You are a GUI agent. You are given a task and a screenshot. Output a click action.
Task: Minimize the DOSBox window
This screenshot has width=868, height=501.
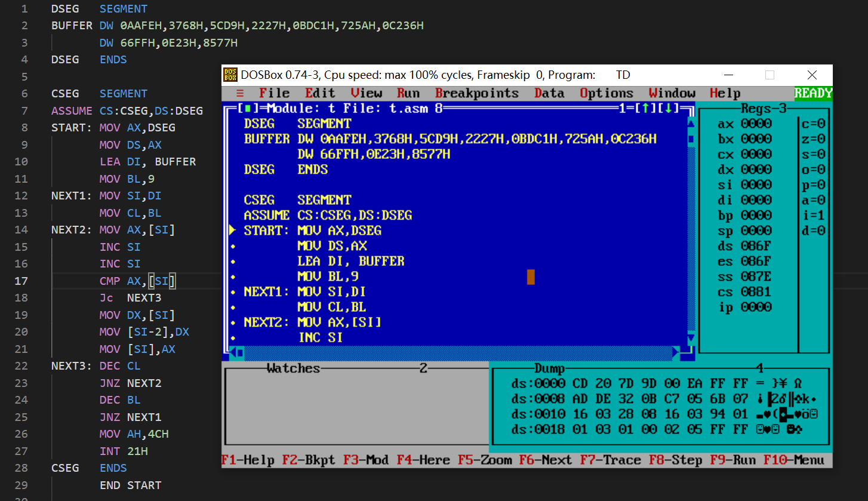point(729,75)
